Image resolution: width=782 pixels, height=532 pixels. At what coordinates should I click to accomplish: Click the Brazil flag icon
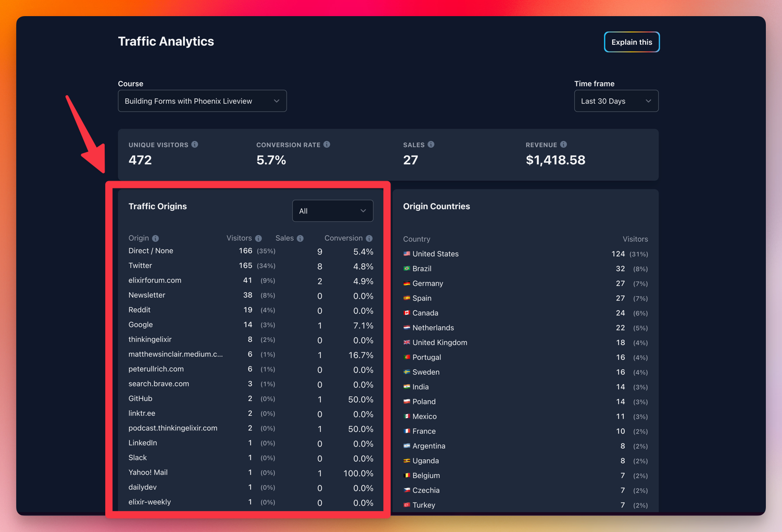407,269
